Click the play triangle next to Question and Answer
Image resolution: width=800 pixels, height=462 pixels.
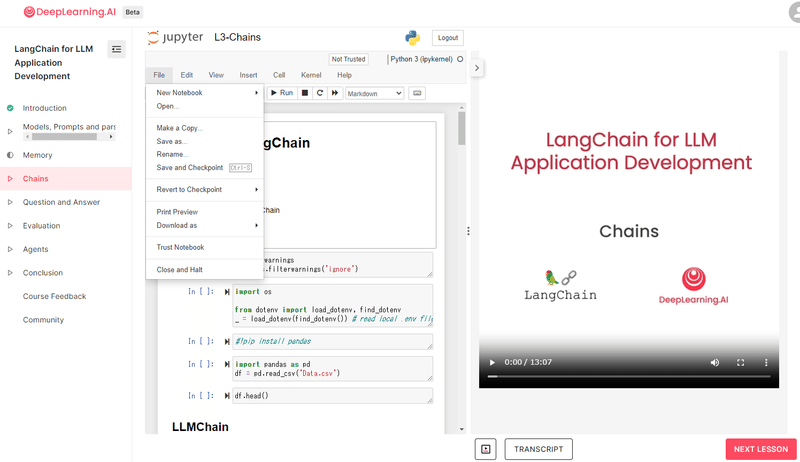10,202
